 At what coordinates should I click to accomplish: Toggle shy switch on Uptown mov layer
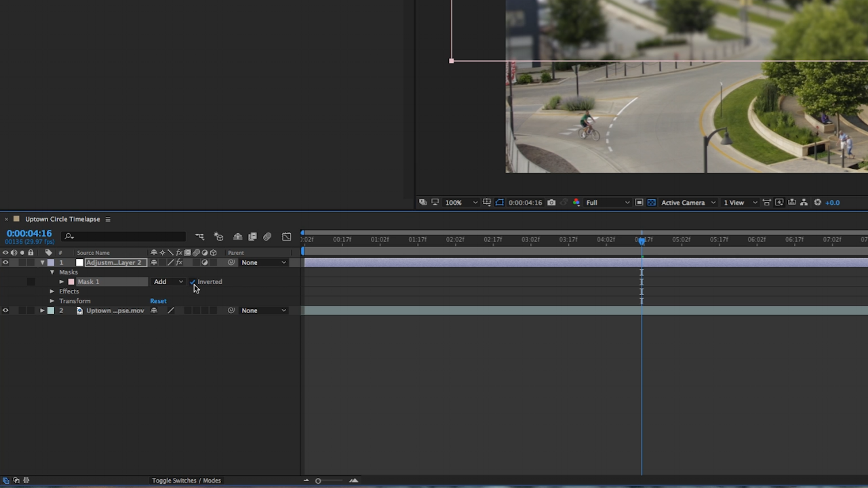[x=154, y=310]
